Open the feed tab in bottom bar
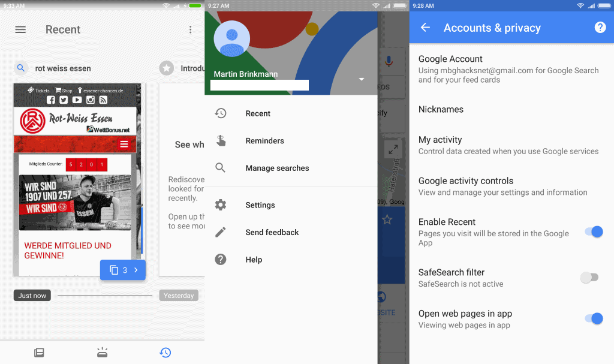 point(39,353)
